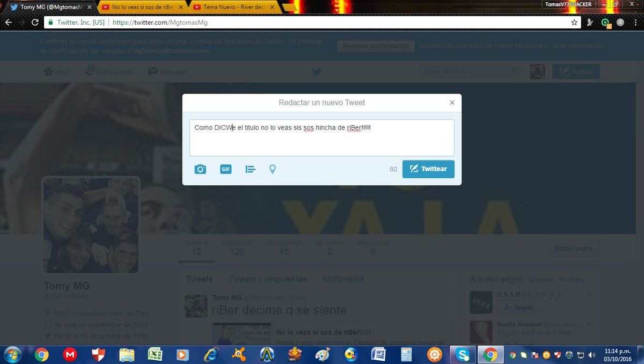Click the Editar perfil button
644x364 pixels.
click(x=573, y=249)
